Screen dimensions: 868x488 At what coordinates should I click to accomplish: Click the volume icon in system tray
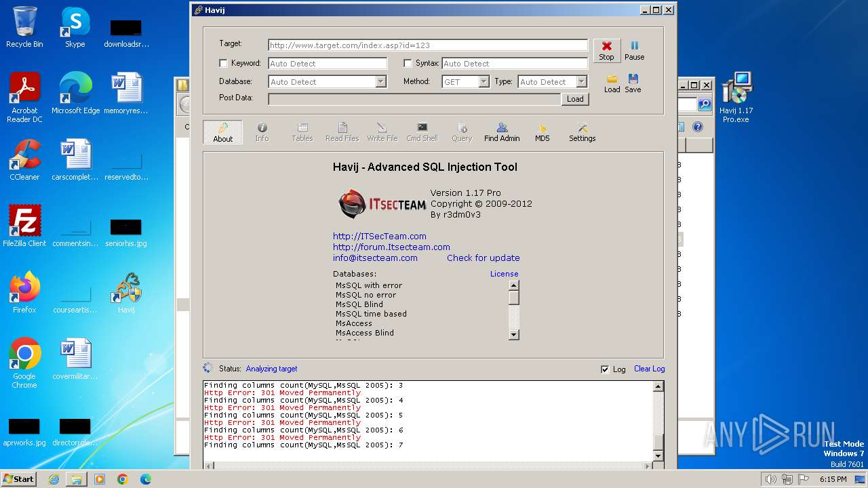pyautogui.click(x=771, y=479)
